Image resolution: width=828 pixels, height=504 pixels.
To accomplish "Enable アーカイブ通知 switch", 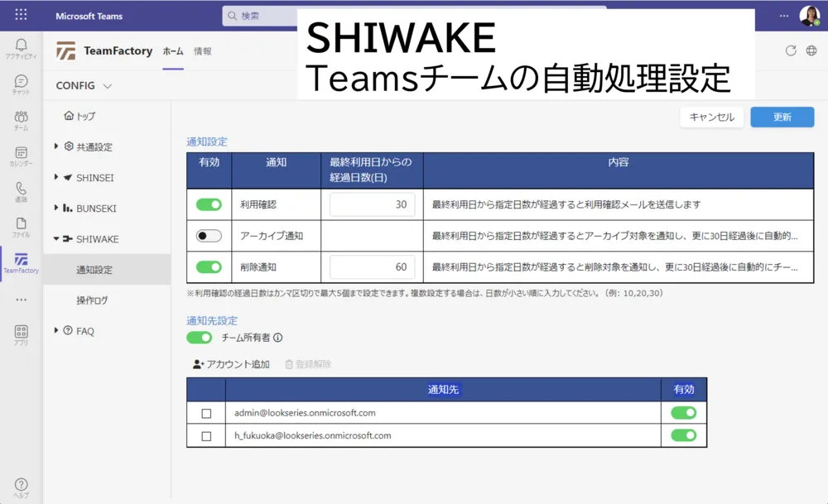I will pos(209,235).
